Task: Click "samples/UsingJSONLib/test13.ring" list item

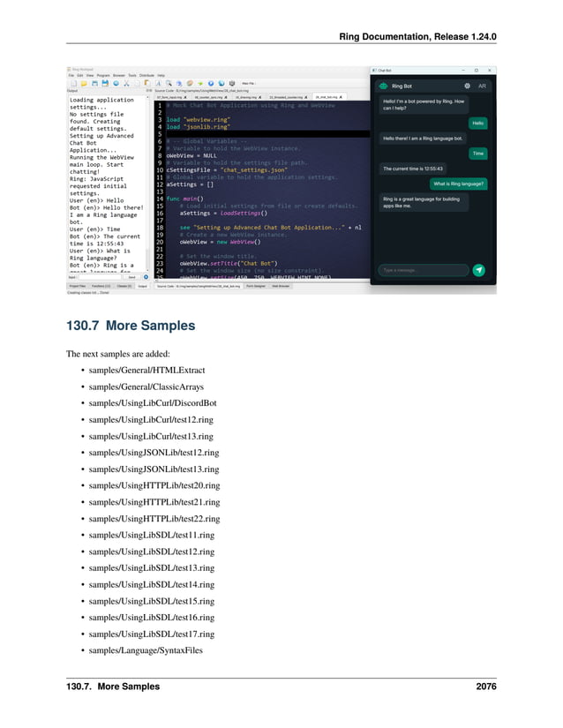Action: pos(154,469)
